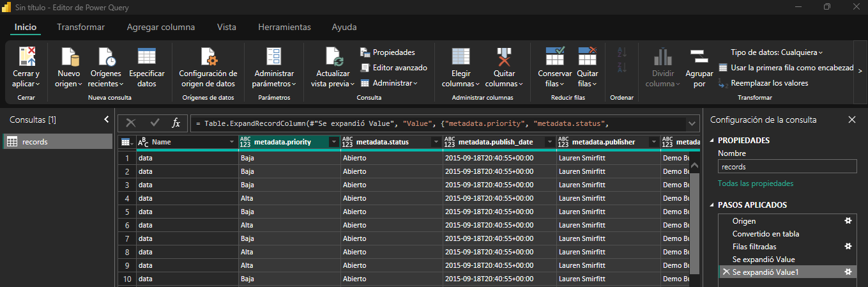Image resolution: width=868 pixels, height=287 pixels.
Task: Confirm formula with the checkmark icon
Action: pos(155,123)
